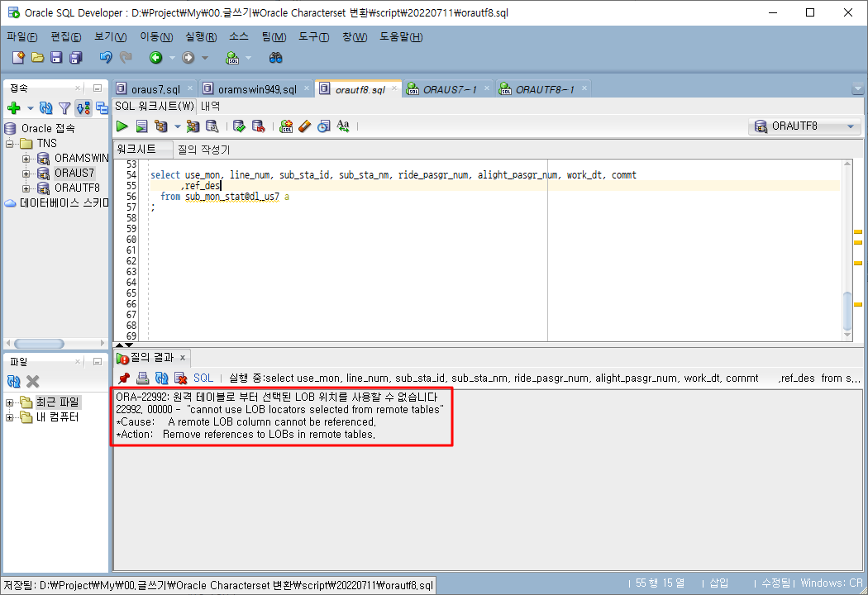This screenshot has height=595, width=868.
Task: Minimize the 접속 panel
Action: 98,88
